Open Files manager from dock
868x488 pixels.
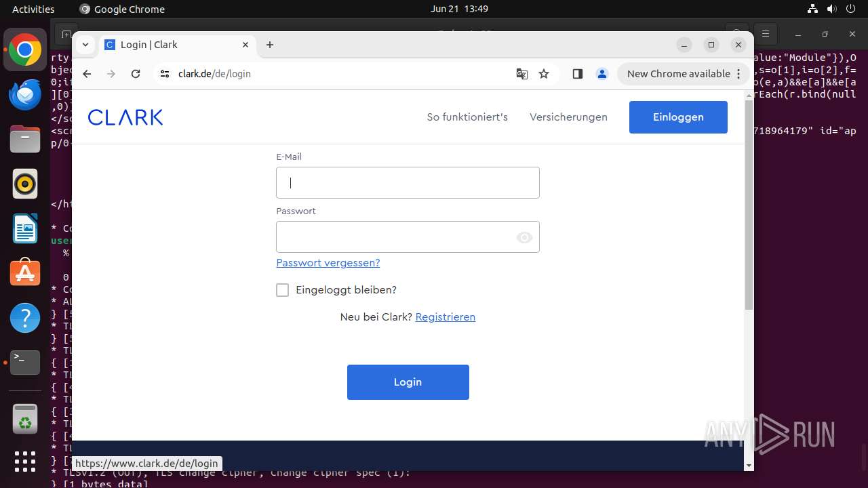[x=25, y=140]
